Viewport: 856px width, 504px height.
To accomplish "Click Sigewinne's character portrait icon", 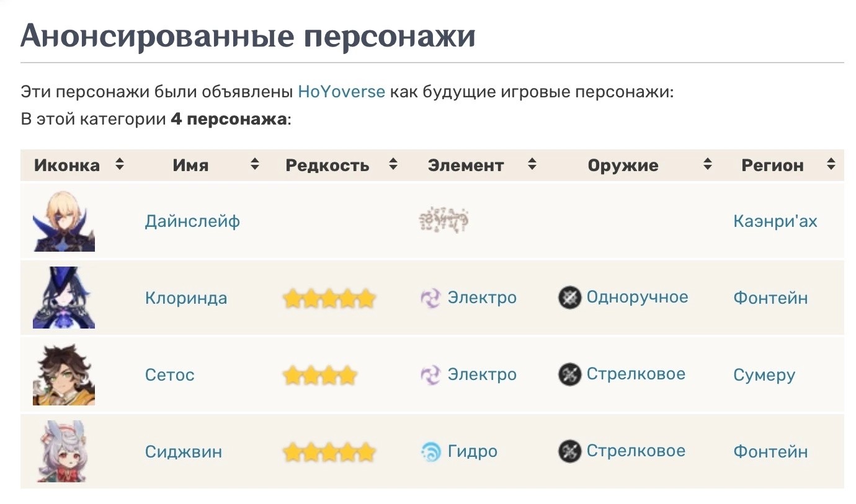I will (x=64, y=451).
